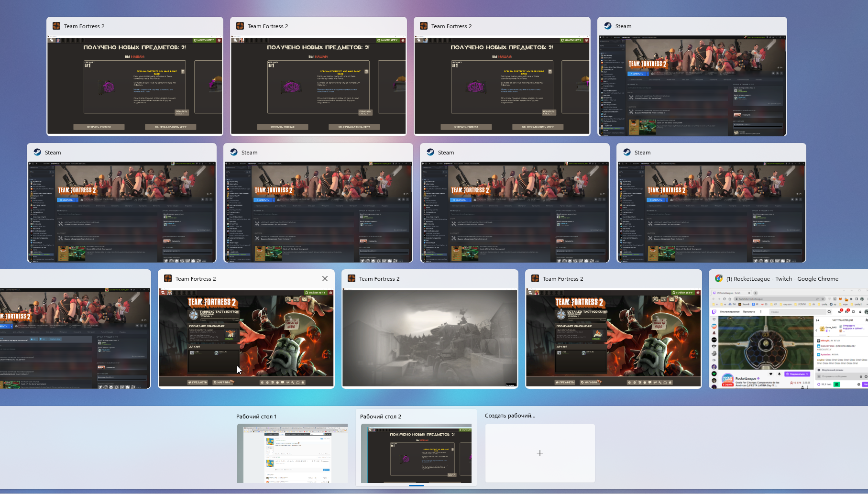Open the partially cut-off Steam window in the bottom row
Screen dimensions: 868x494
click(x=75, y=338)
